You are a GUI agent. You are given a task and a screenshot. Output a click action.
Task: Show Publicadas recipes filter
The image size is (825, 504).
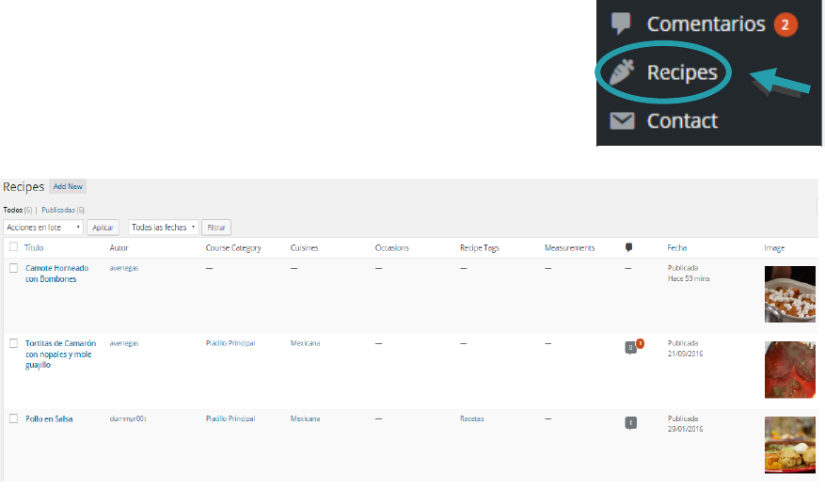click(58, 210)
